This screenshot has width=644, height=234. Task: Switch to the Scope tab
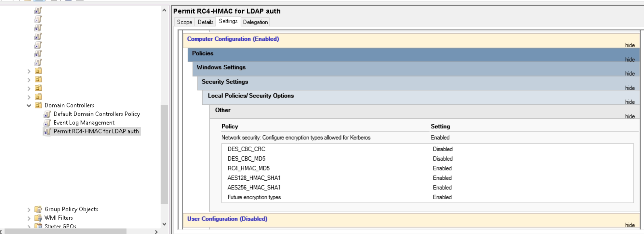pyautogui.click(x=184, y=22)
